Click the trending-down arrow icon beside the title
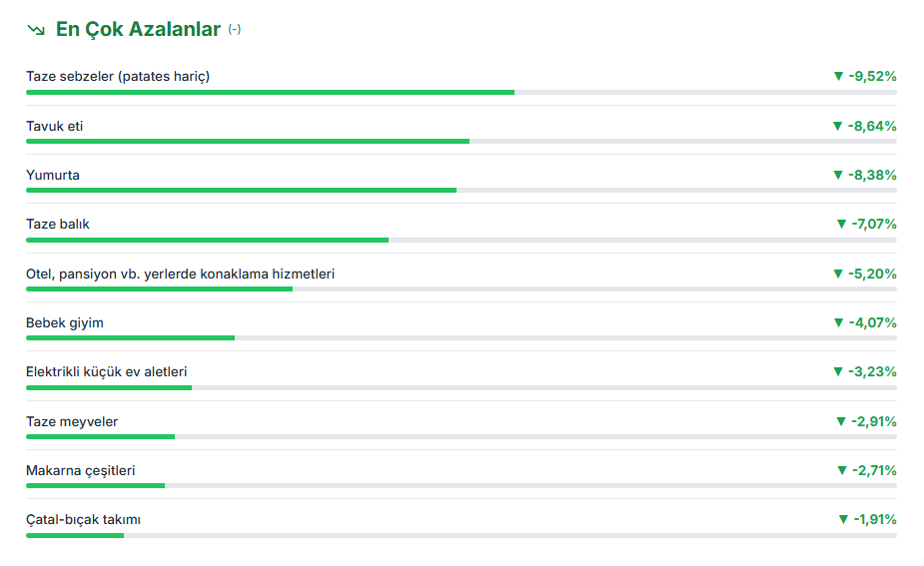 tap(36, 30)
